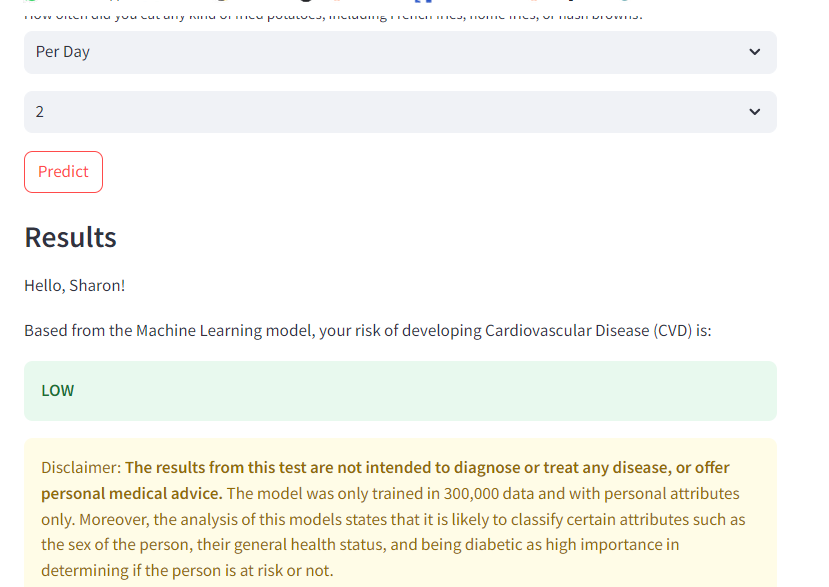Click the Results heading
This screenshot has height=587, width=829.
(x=70, y=237)
